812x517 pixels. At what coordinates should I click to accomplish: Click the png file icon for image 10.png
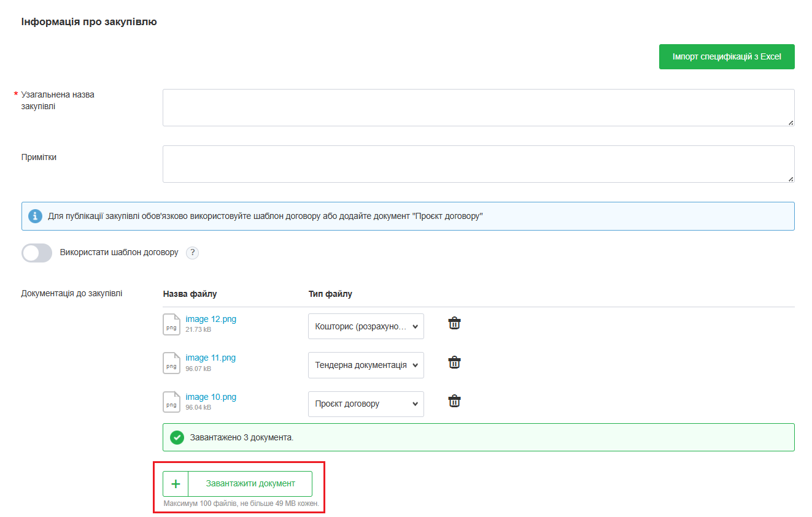(x=172, y=402)
